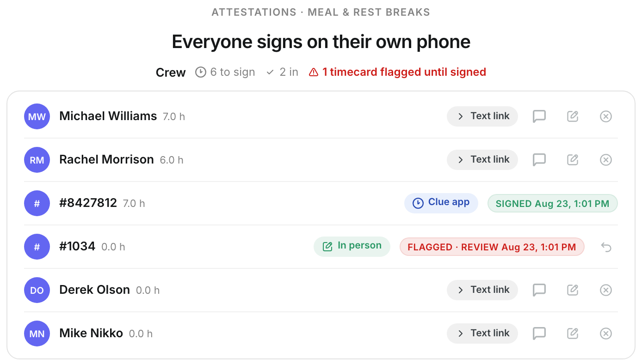The width and height of the screenshot is (642, 364).
Task: Click the circled X icon for Derek Olson
Action: point(606,290)
